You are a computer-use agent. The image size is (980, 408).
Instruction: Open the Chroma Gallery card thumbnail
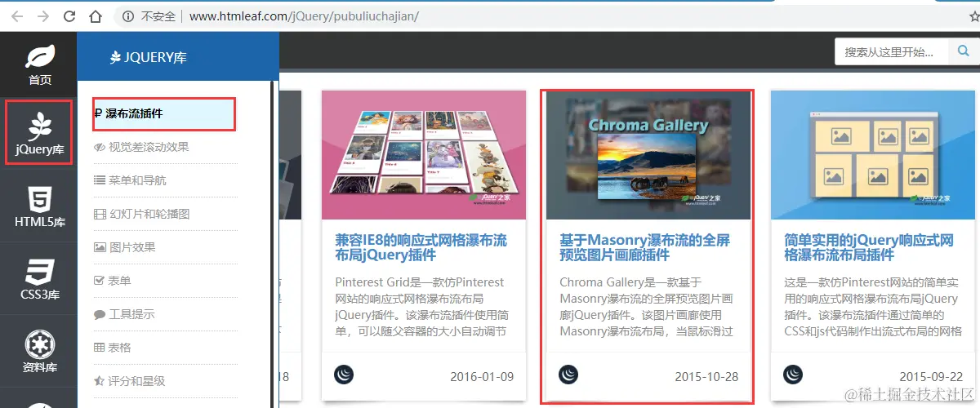(x=648, y=155)
